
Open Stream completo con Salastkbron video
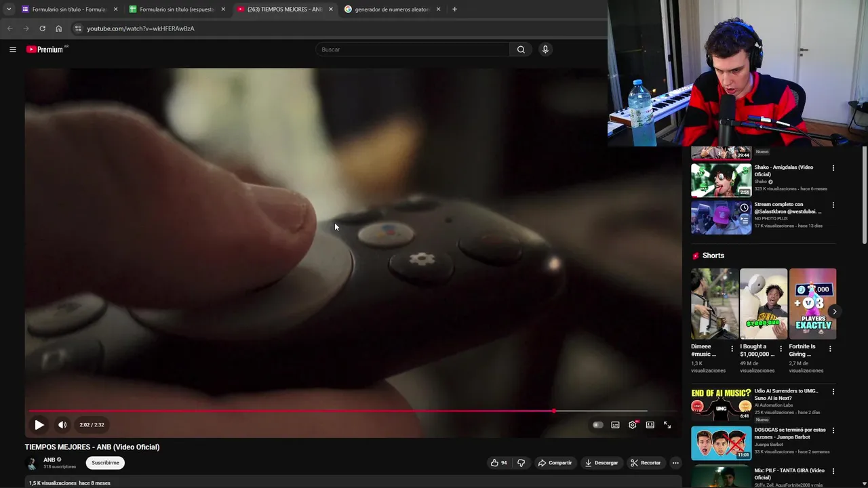point(721,218)
